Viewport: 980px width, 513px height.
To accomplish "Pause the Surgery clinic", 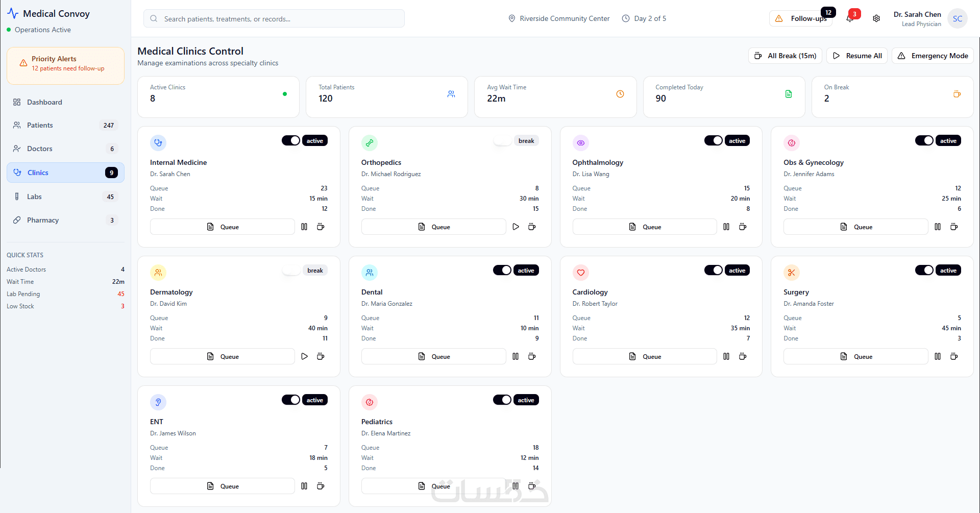I will [938, 356].
